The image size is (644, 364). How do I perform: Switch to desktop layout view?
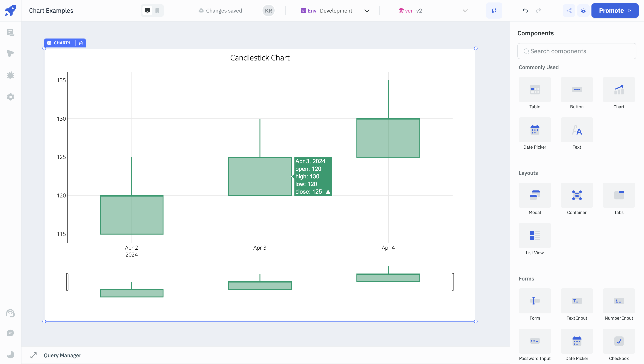pos(147,11)
